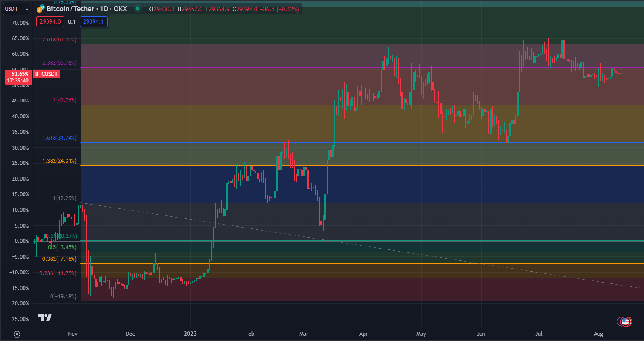Click the 70.00% mark on price scale
This screenshot has height=341, width=644.
[20, 23]
